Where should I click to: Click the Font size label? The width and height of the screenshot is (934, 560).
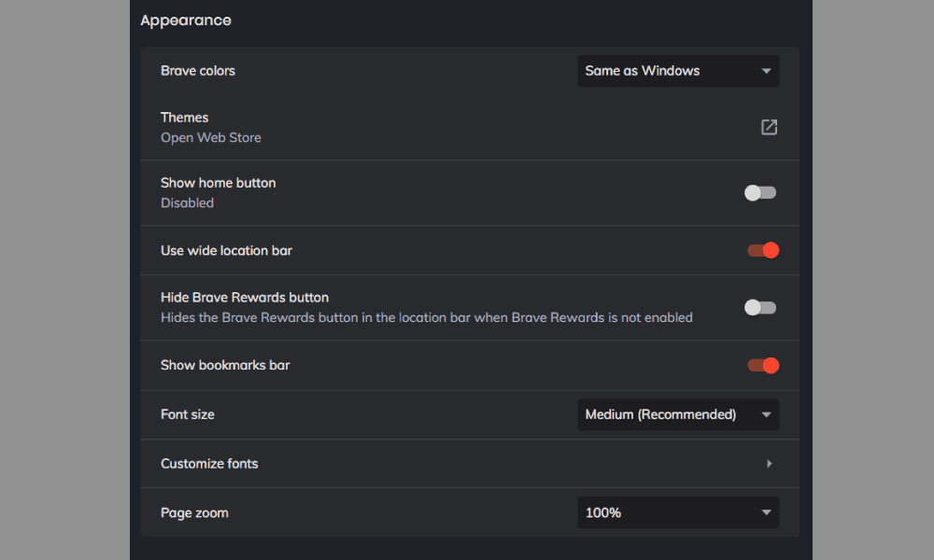(x=188, y=414)
